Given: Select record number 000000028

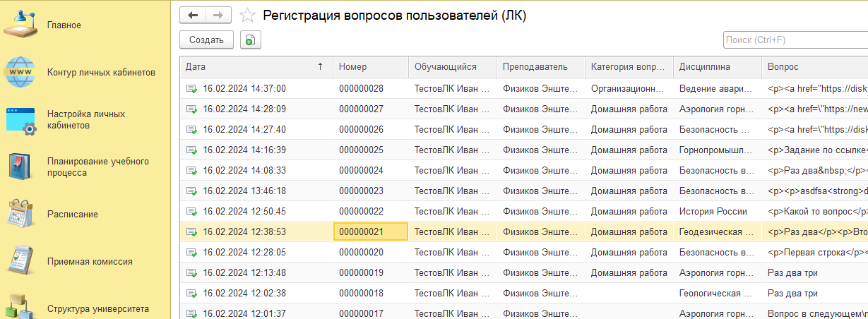Looking at the screenshot, I should 361,89.
